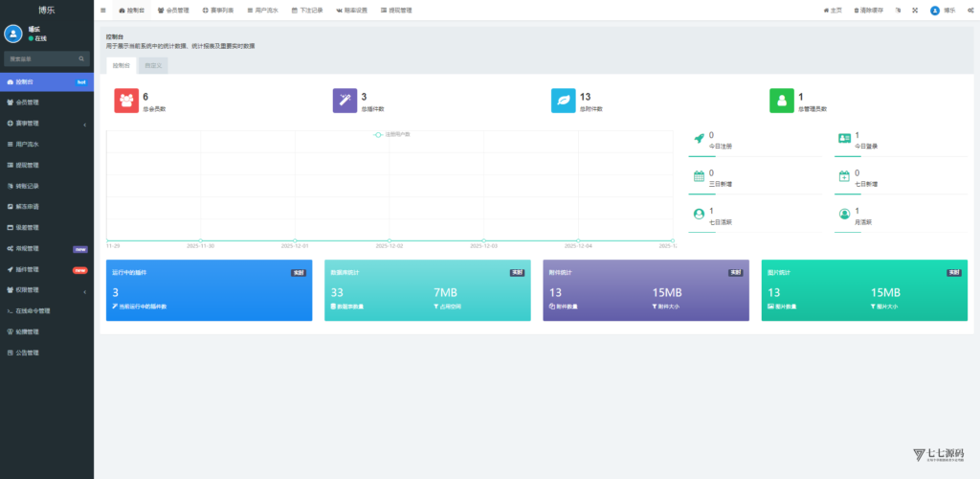The width and height of the screenshot is (980, 479).
Task: Click the funnel icon beside 附件大小
Action: [x=654, y=307]
